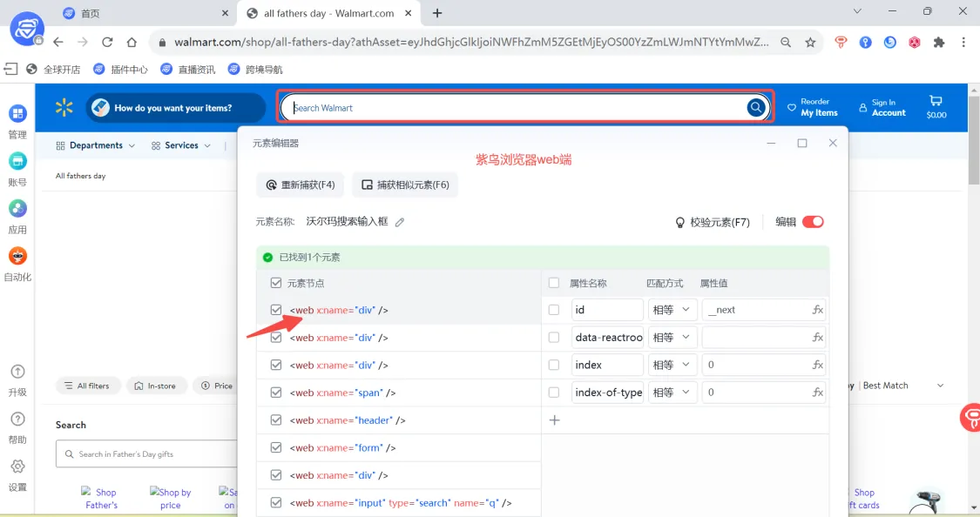Click the 重新捕获(F4) button
The image size is (980, 517).
point(301,185)
